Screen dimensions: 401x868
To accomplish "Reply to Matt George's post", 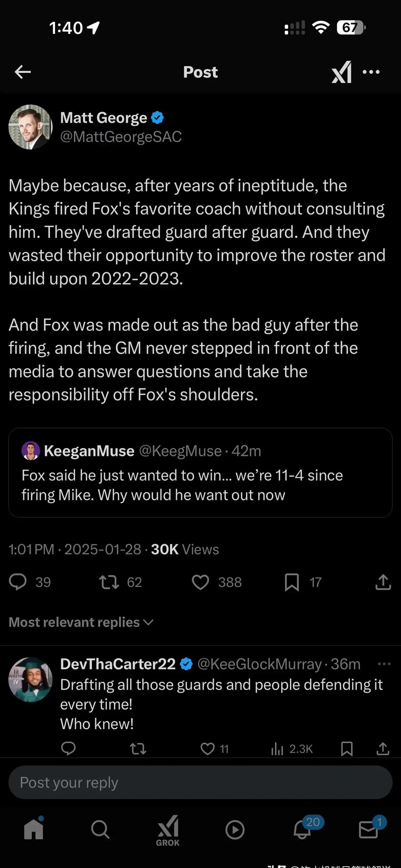I will pos(18,582).
